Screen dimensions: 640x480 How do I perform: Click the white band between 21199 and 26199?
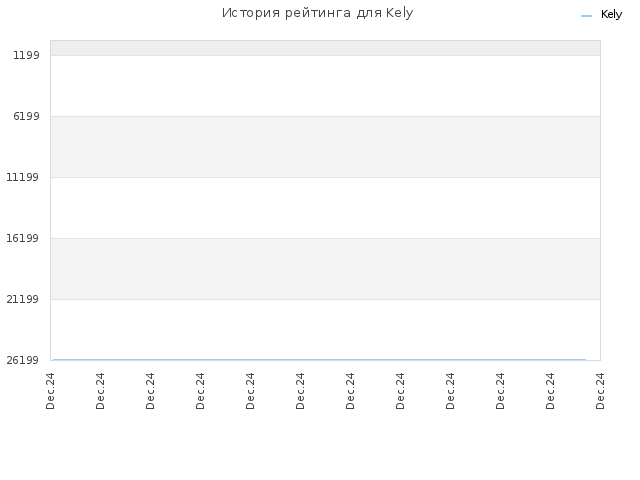pos(325,329)
